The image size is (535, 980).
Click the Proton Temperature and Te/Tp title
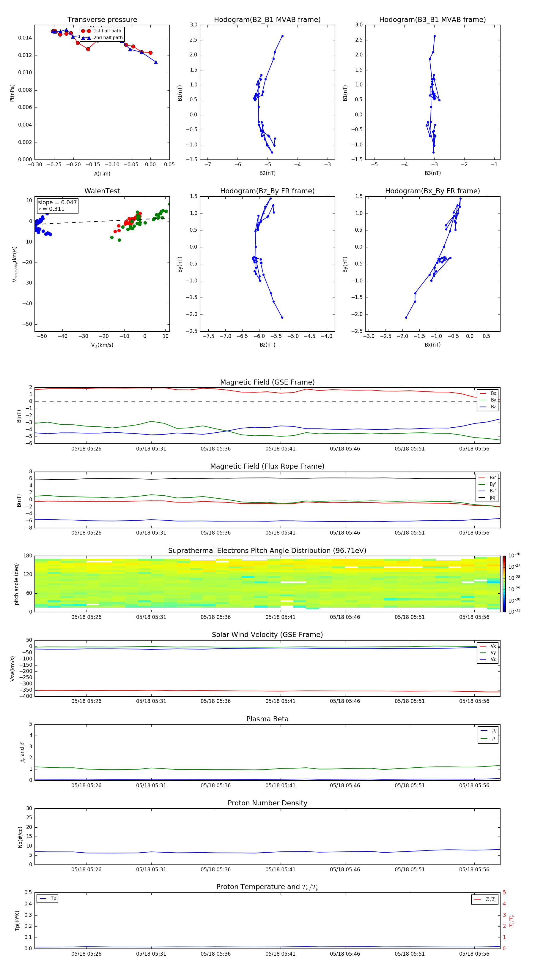coord(267,887)
